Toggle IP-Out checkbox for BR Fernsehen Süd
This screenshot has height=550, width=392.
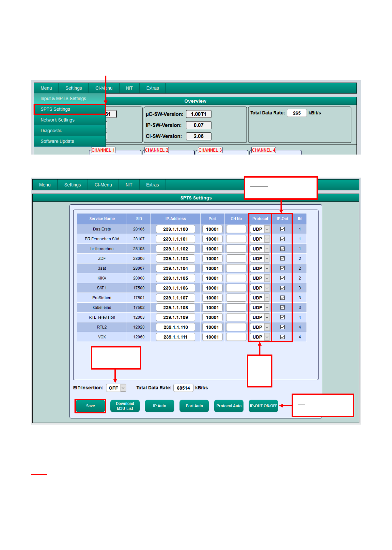283,239
